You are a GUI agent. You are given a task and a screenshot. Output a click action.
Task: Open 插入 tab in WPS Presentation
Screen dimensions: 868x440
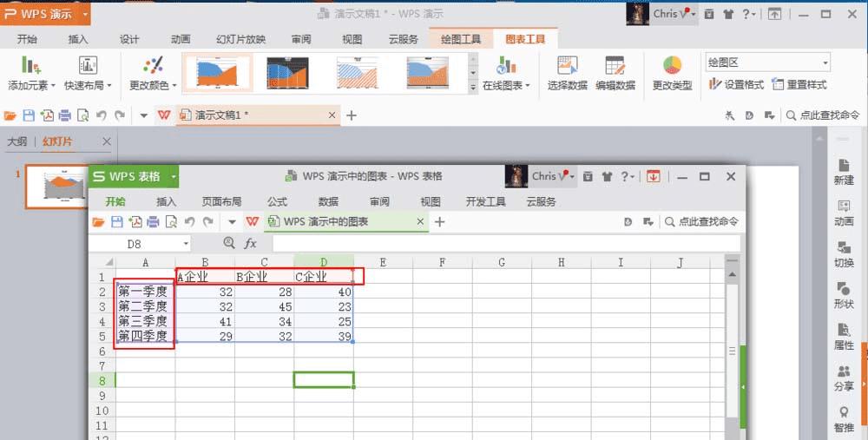pyautogui.click(x=77, y=39)
